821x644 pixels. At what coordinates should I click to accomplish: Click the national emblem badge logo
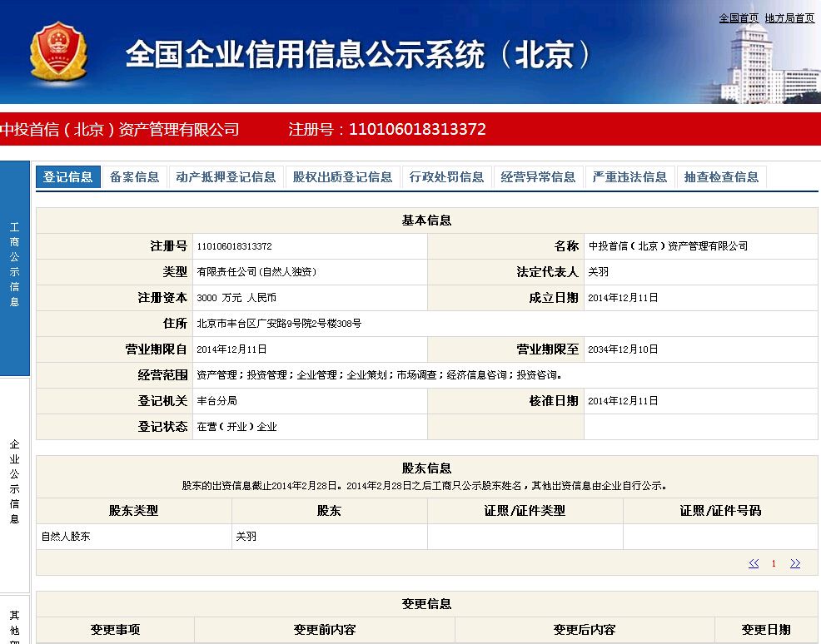pyautogui.click(x=58, y=52)
